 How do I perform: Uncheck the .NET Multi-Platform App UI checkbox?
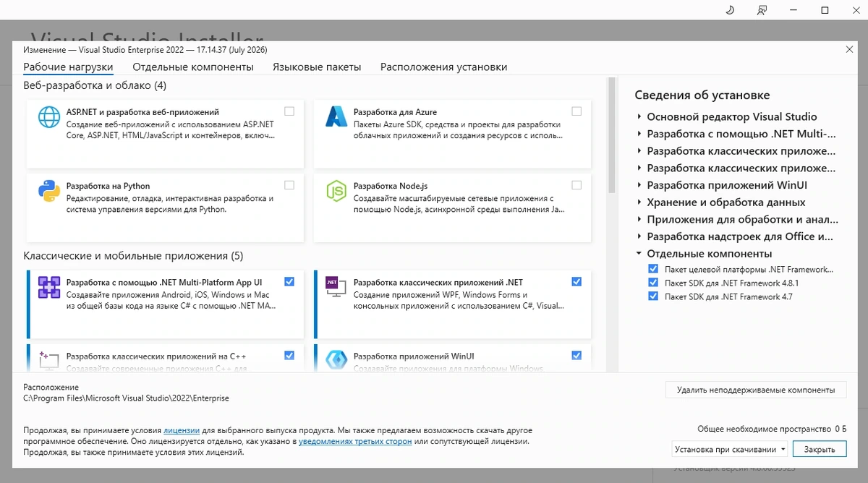289,281
